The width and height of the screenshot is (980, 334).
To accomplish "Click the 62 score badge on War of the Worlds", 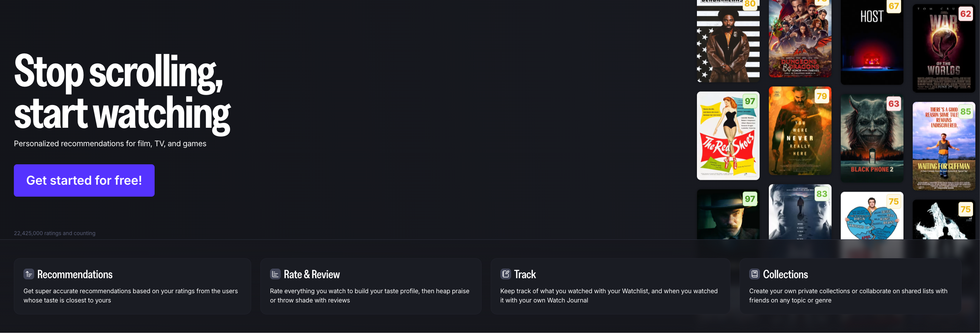I will click(x=965, y=14).
